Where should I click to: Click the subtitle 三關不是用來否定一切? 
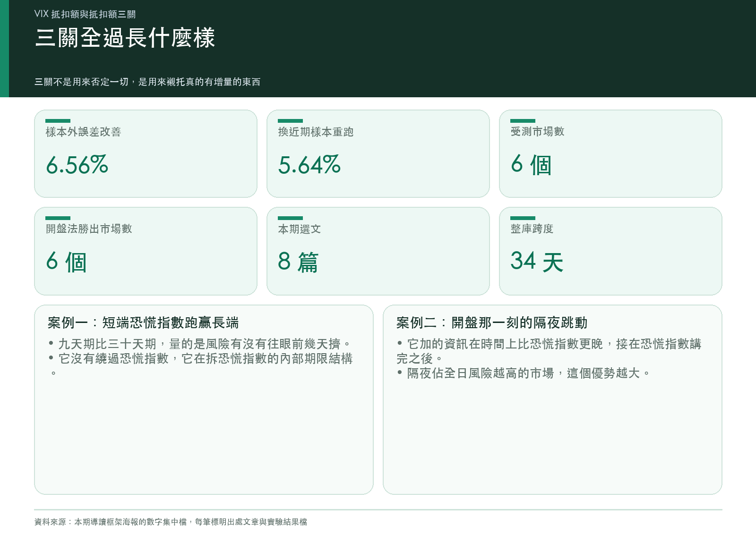(x=147, y=82)
